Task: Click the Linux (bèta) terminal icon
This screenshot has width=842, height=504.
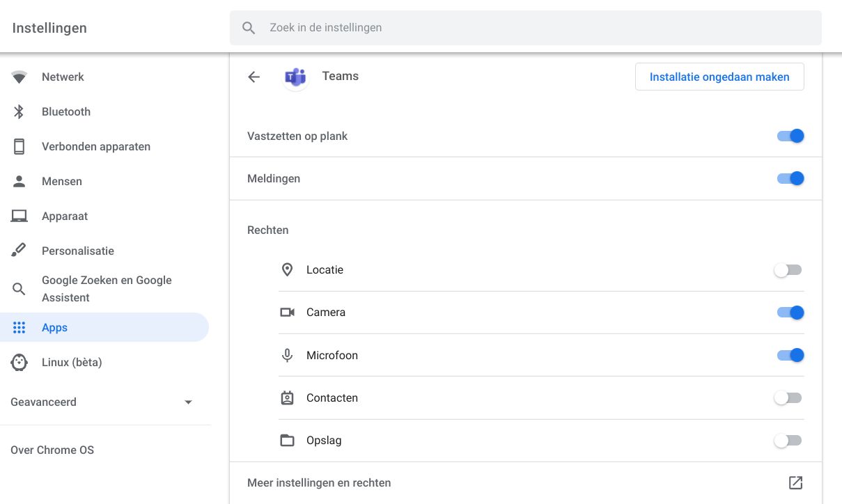Action: pos(19,362)
